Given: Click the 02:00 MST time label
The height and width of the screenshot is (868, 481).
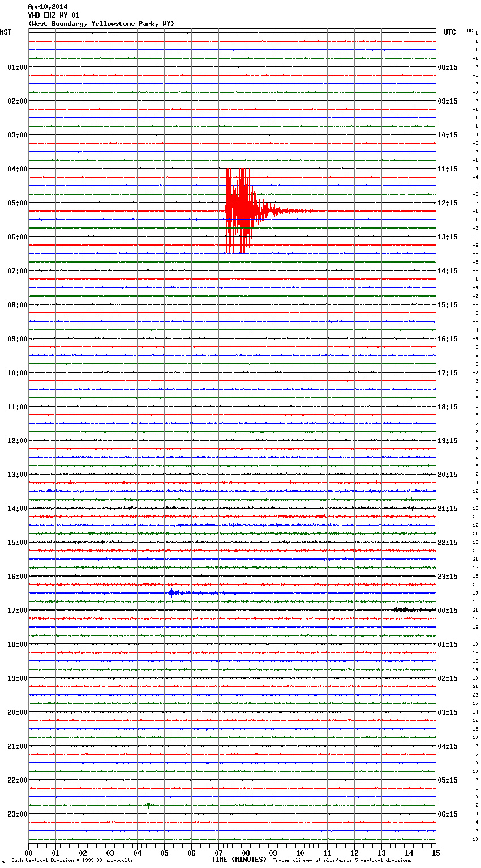Looking at the screenshot, I should pyautogui.click(x=18, y=101).
